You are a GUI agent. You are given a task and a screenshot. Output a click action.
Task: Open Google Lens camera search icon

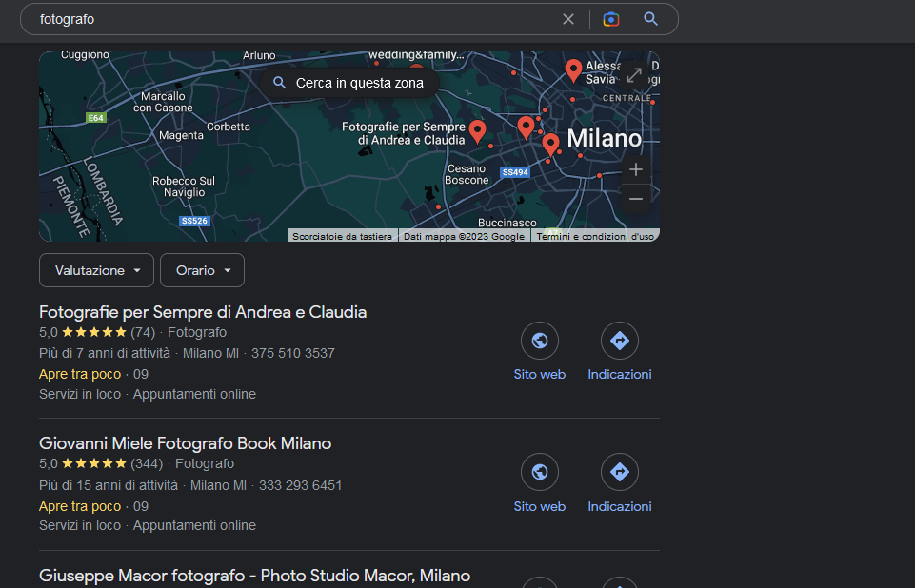coord(611,19)
